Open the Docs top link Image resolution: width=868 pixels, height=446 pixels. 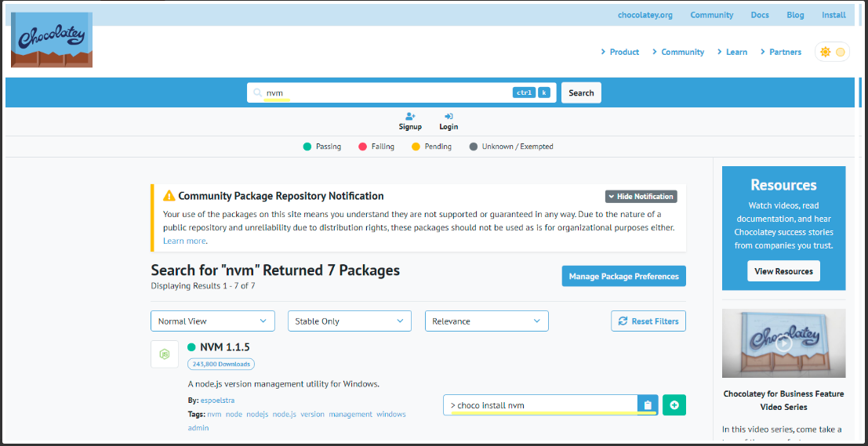pos(760,15)
